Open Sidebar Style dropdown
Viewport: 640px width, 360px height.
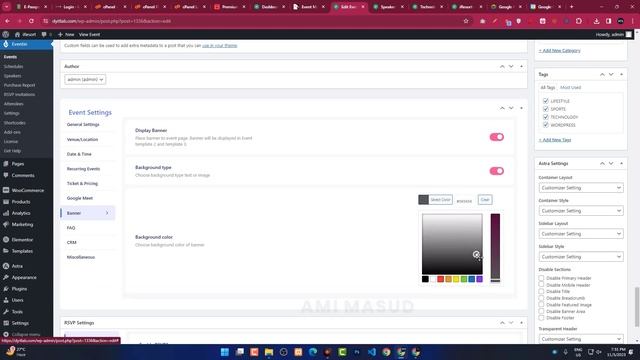pyautogui.click(x=581, y=257)
